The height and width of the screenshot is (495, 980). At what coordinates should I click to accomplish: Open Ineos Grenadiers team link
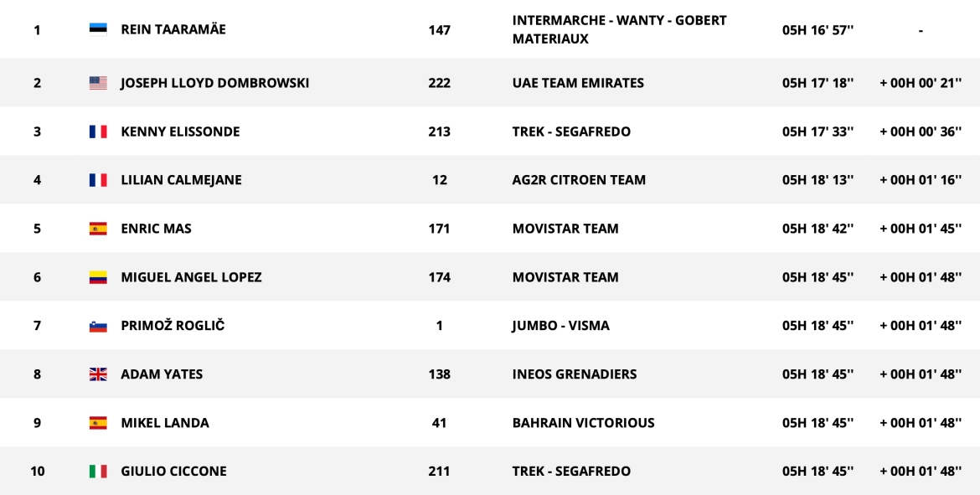(x=575, y=374)
